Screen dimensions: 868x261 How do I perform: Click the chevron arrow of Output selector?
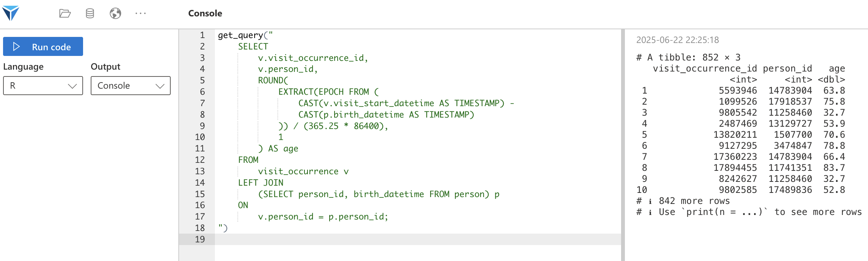(x=160, y=86)
